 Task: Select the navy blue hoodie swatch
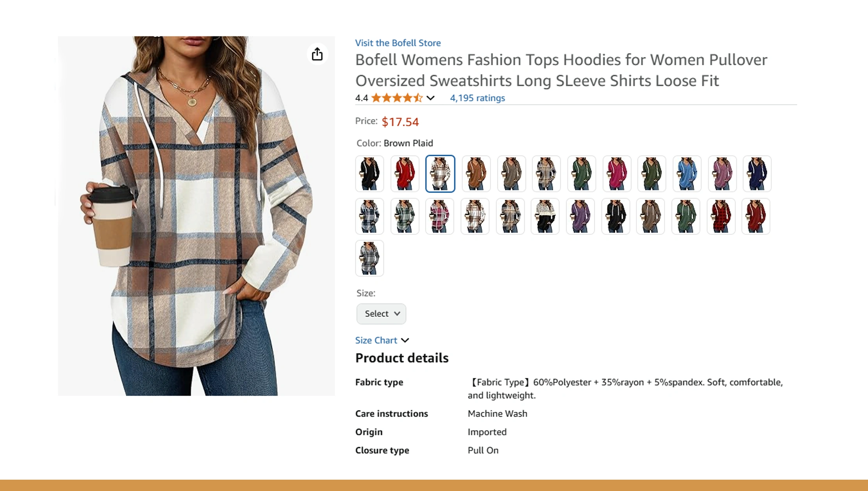pyautogui.click(x=757, y=174)
